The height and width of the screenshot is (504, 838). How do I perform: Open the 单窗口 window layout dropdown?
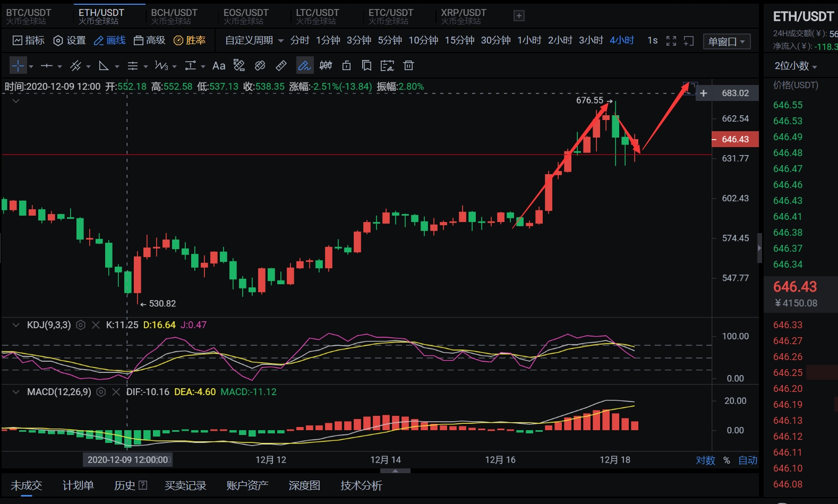point(727,41)
